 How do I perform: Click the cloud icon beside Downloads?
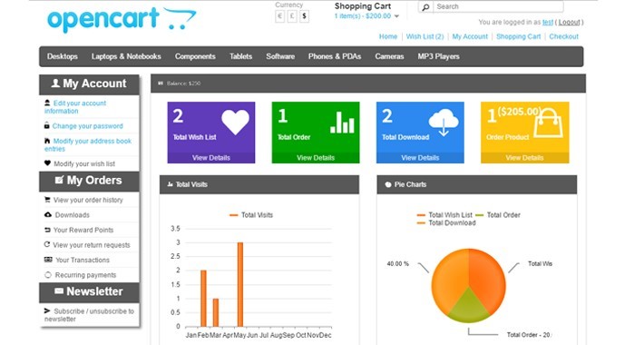click(48, 214)
